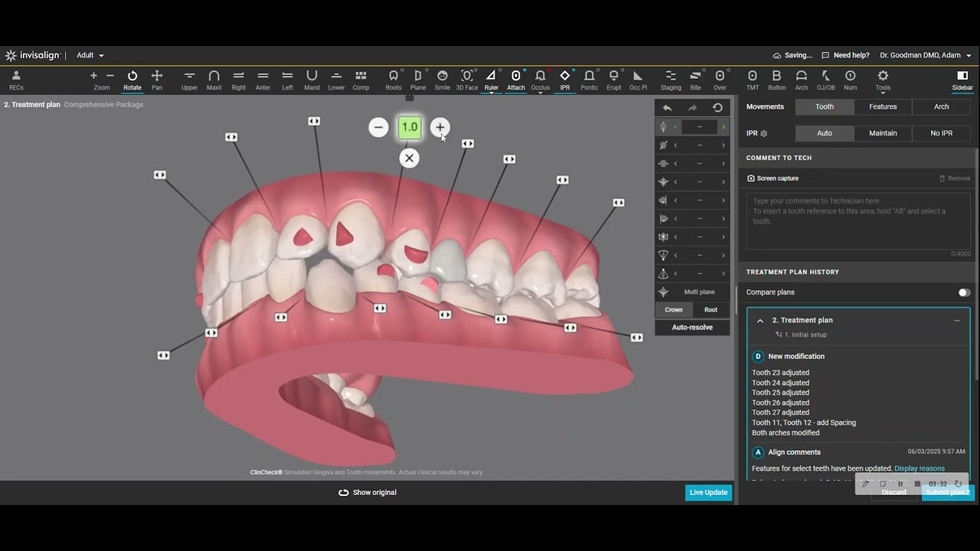Open the Tools dropdown
Image resolution: width=980 pixels, height=551 pixels.
(883, 80)
